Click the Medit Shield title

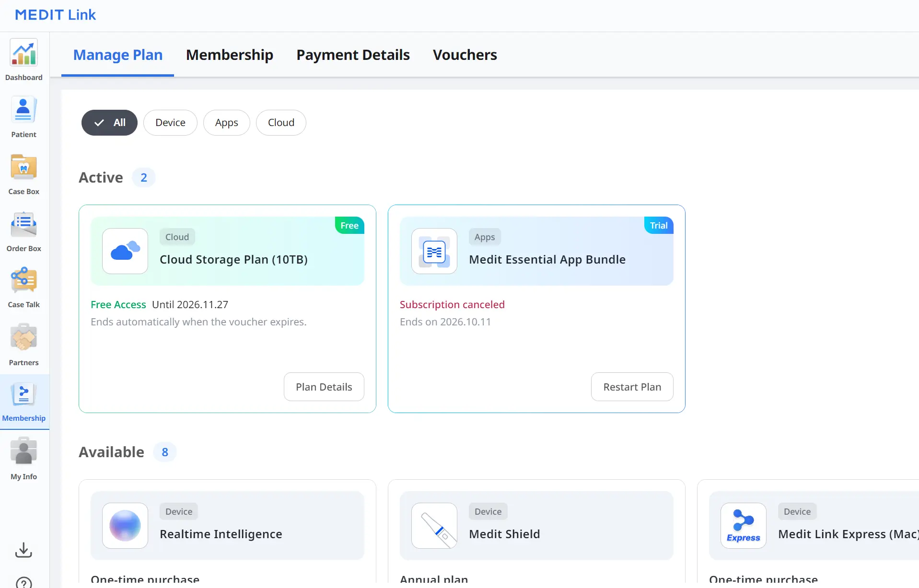coord(504,534)
